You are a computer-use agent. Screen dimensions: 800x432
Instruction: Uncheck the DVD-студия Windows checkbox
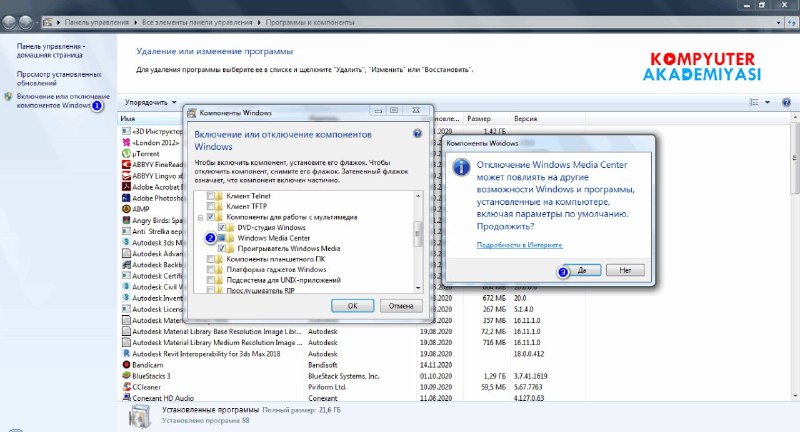[221, 227]
